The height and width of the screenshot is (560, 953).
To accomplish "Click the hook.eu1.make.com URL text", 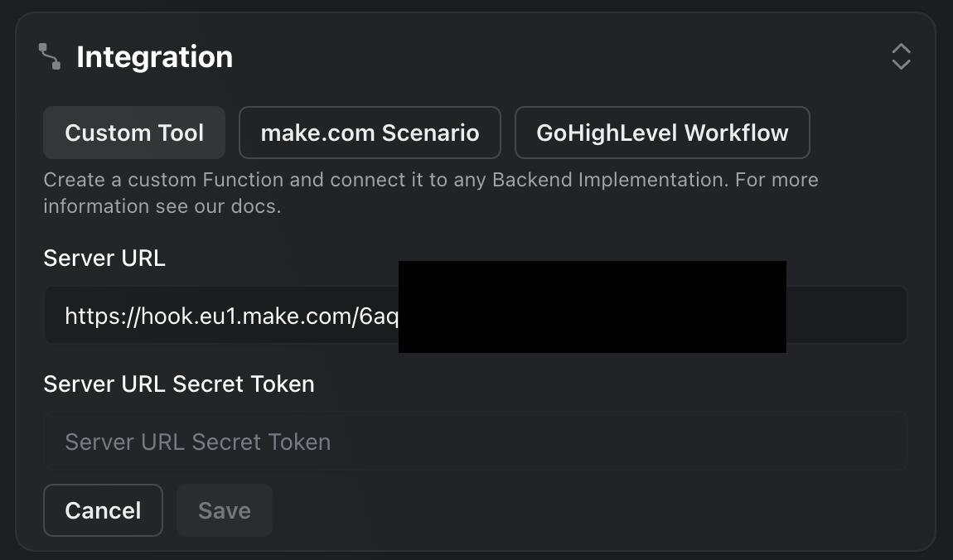I will coord(231,316).
